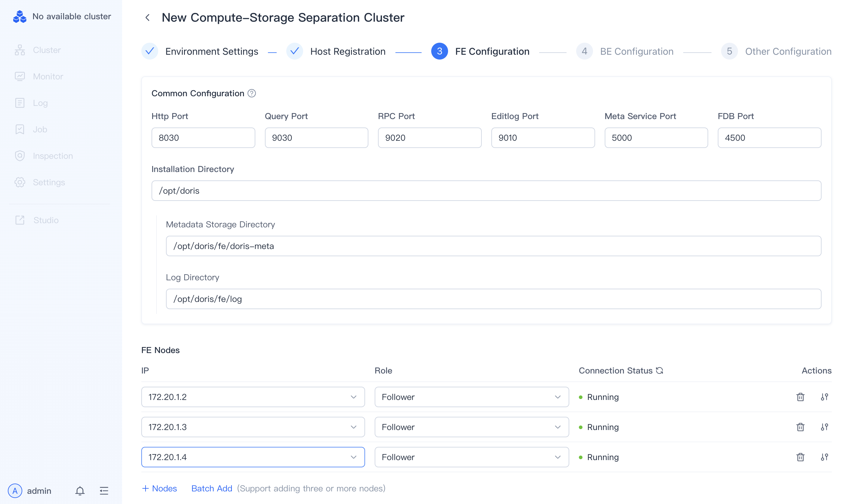This screenshot has width=845, height=504.
Task: Open the notifications bell
Action: point(80,491)
